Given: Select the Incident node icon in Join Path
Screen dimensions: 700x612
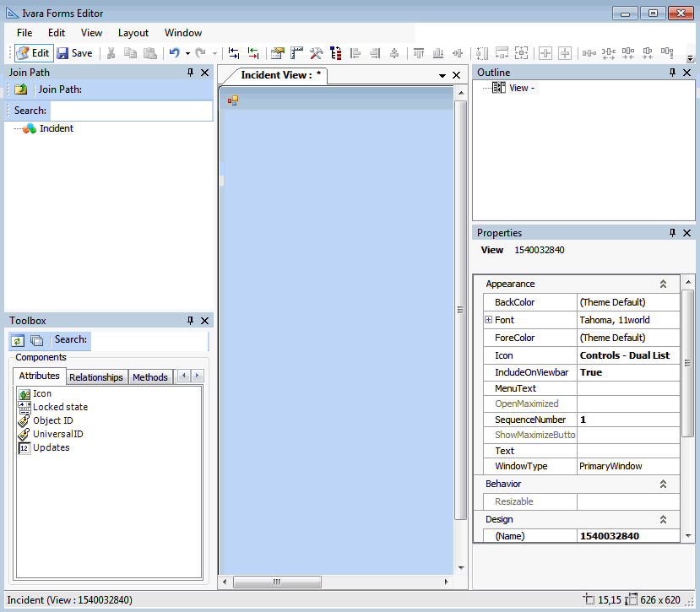Looking at the screenshot, I should pyautogui.click(x=29, y=128).
